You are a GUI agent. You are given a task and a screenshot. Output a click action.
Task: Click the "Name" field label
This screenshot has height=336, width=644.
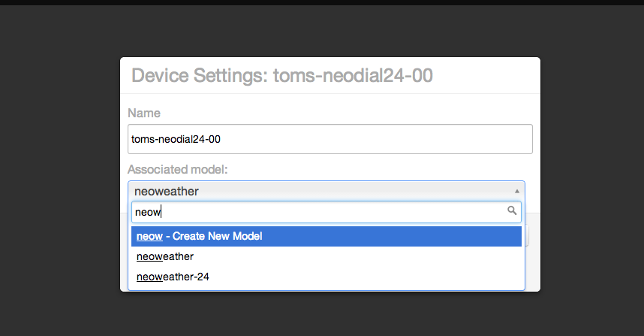click(144, 113)
